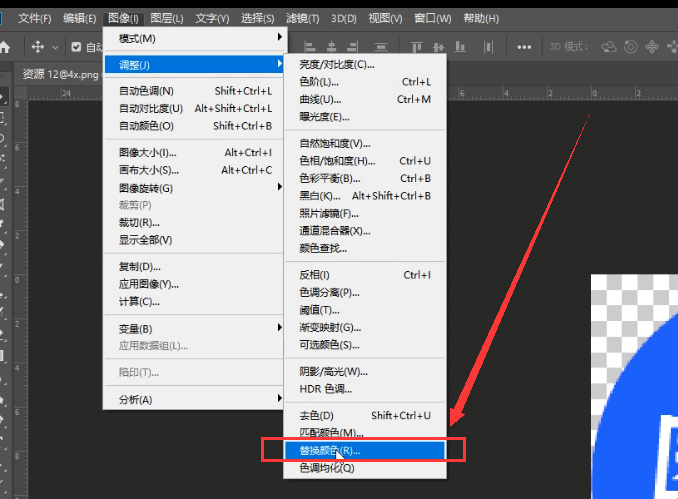Apply 反相(I) adjustment
Viewport: 678px width, 499px height.
pos(365,275)
